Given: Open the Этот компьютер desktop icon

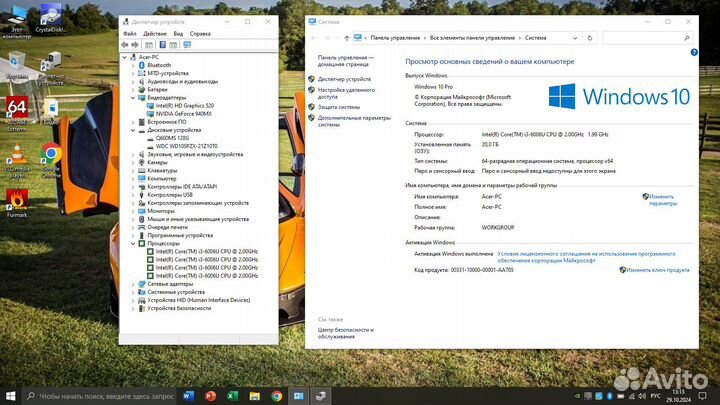Looking at the screenshot, I should point(17,21).
